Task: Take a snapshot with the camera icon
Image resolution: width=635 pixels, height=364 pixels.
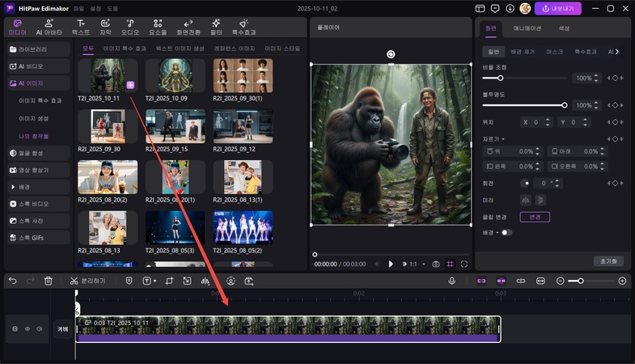Action: tap(436, 264)
